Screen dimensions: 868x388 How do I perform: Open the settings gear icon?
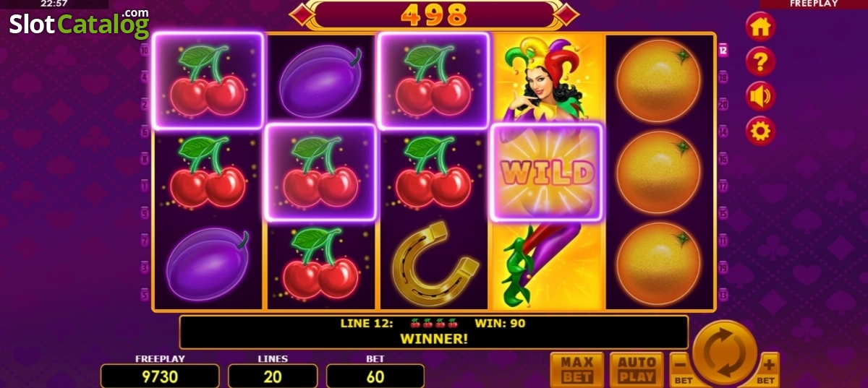[760, 132]
